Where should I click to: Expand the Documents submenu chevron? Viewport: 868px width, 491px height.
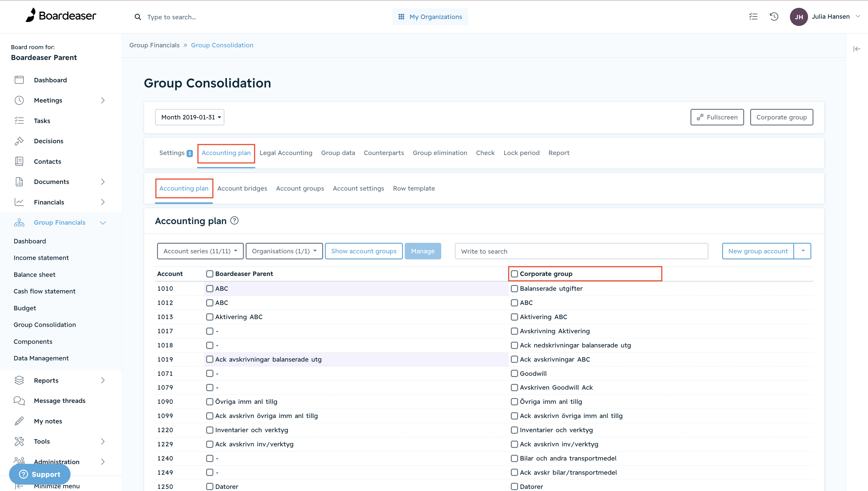pos(103,182)
